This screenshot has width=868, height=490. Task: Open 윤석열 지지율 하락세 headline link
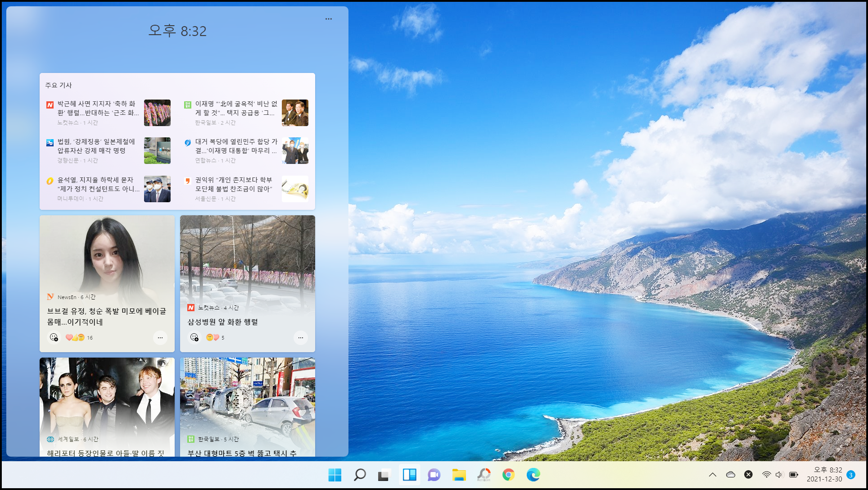tap(96, 184)
